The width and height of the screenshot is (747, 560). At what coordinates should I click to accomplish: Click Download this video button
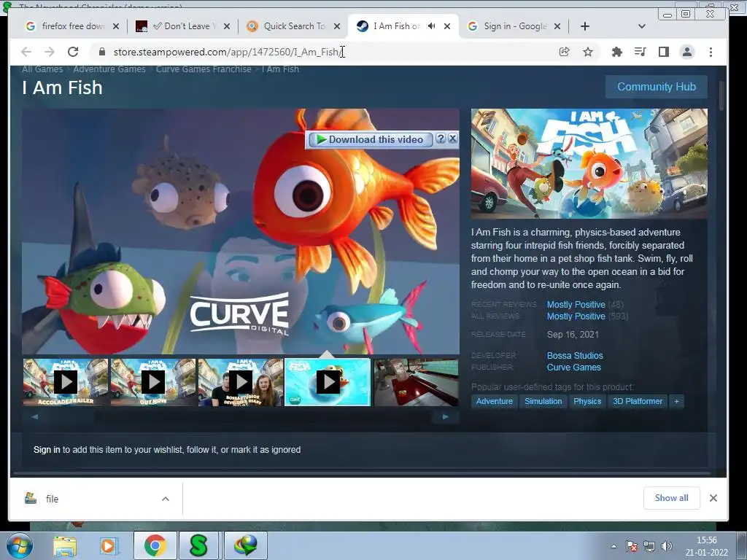point(370,139)
